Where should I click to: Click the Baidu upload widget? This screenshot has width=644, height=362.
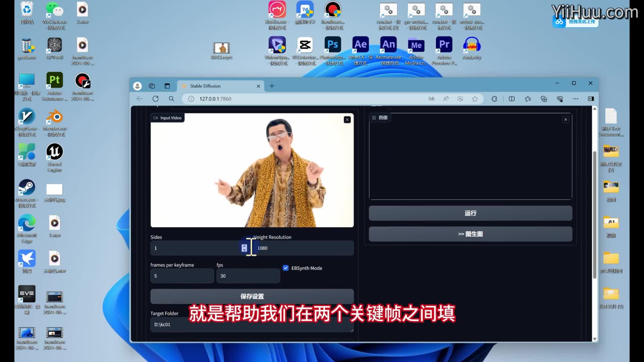click(x=575, y=21)
